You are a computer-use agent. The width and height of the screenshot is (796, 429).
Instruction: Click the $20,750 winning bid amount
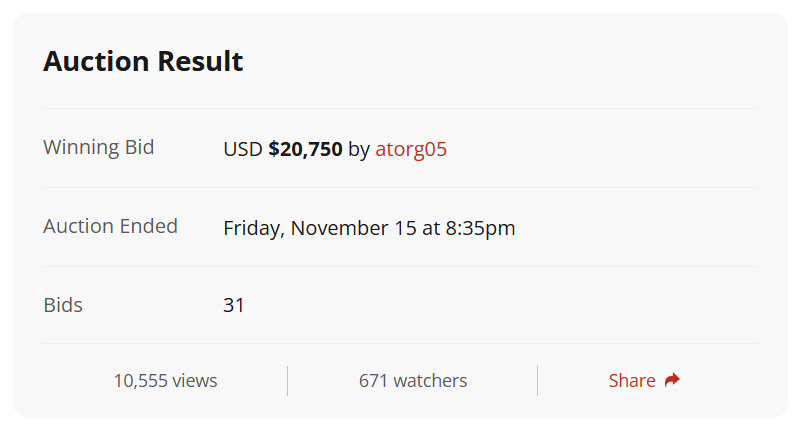[305, 149]
